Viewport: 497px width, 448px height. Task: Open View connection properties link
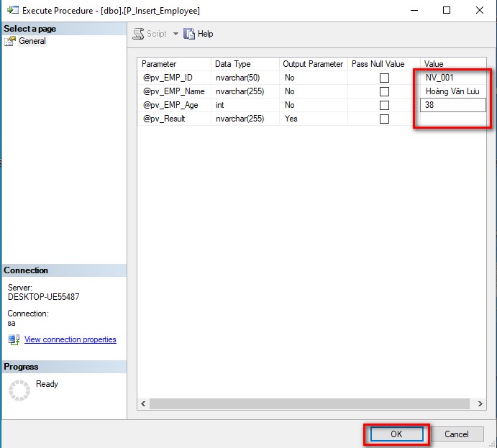tap(70, 339)
